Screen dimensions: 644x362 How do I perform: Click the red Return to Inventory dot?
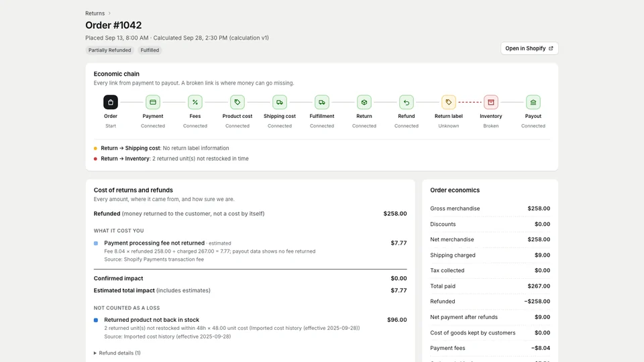[x=95, y=159]
